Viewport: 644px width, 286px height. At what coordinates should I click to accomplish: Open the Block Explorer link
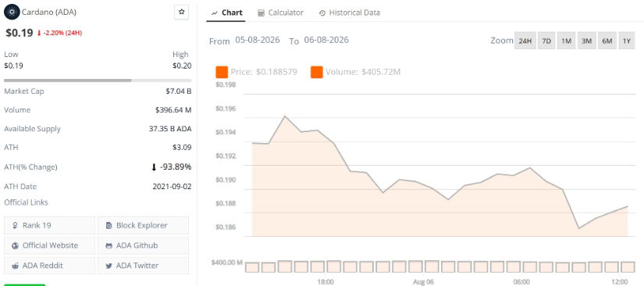[143, 225]
